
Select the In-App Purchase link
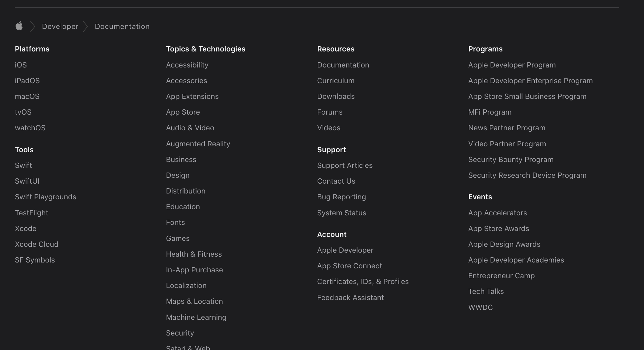[x=194, y=270]
